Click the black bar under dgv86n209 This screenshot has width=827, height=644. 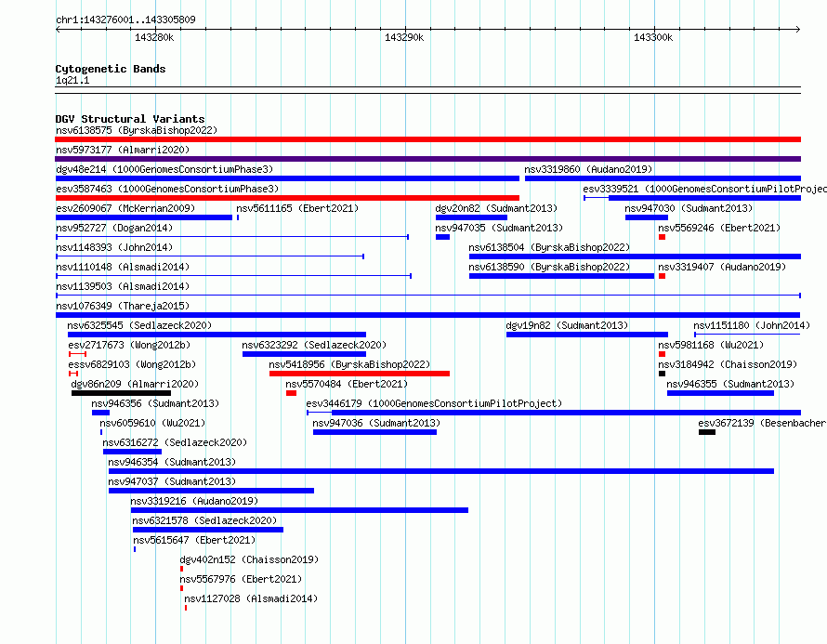(x=122, y=393)
